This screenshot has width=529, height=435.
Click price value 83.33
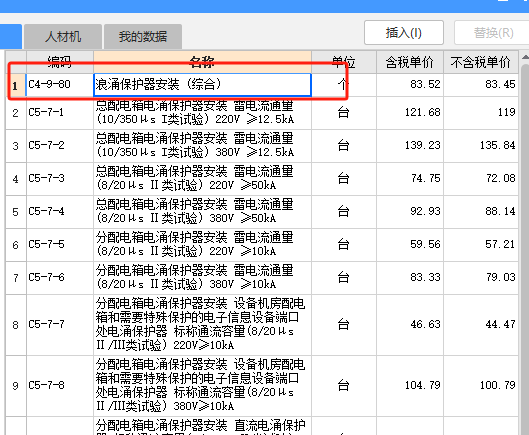[425, 277]
